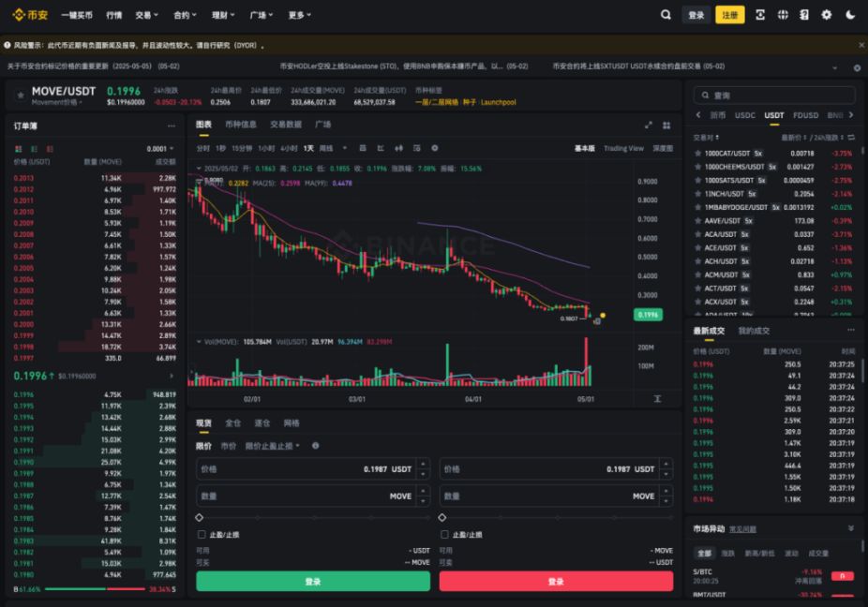Click green 登录 button to buy
Screen dimensions: 868x607
(x=313, y=582)
